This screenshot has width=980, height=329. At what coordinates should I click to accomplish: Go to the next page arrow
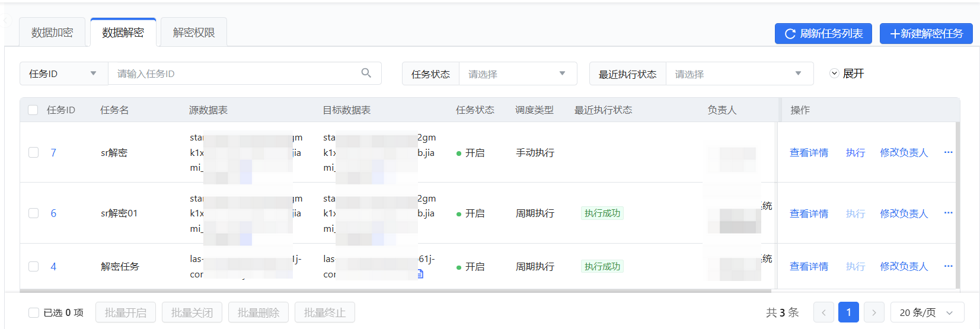pyautogui.click(x=874, y=312)
